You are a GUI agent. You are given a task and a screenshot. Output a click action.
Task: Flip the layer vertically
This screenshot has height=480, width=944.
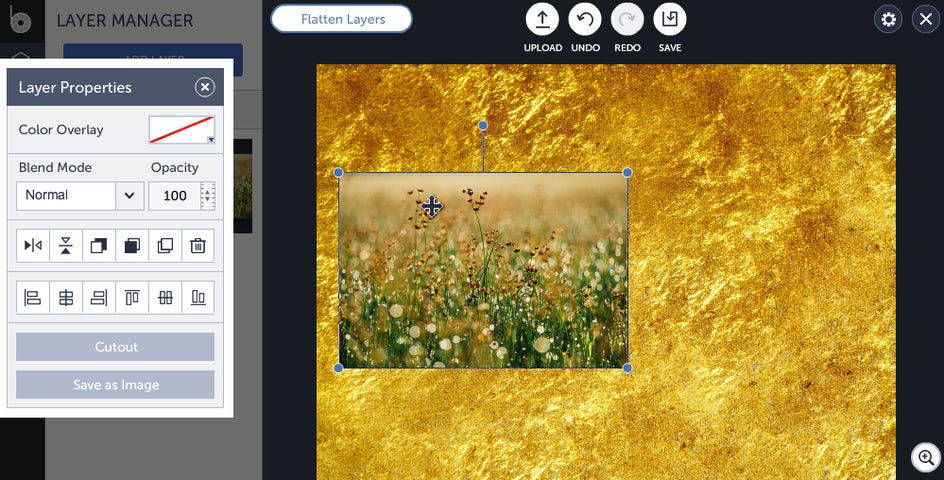tap(66, 245)
